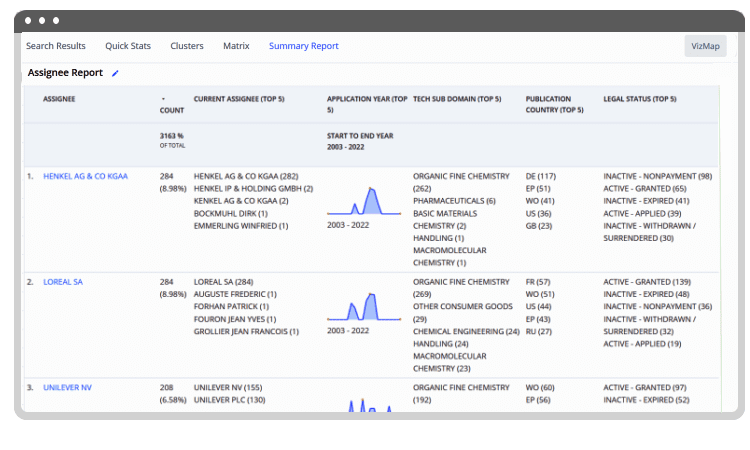Click EP (56) in the Unilever row
Viewport: 750px width, 450px height.
[x=538, y=400]
